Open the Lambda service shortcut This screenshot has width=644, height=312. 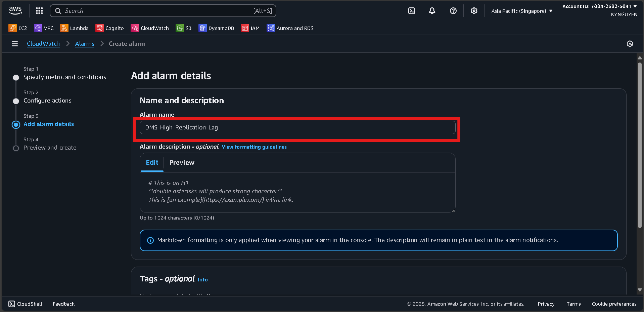point(75,28)
